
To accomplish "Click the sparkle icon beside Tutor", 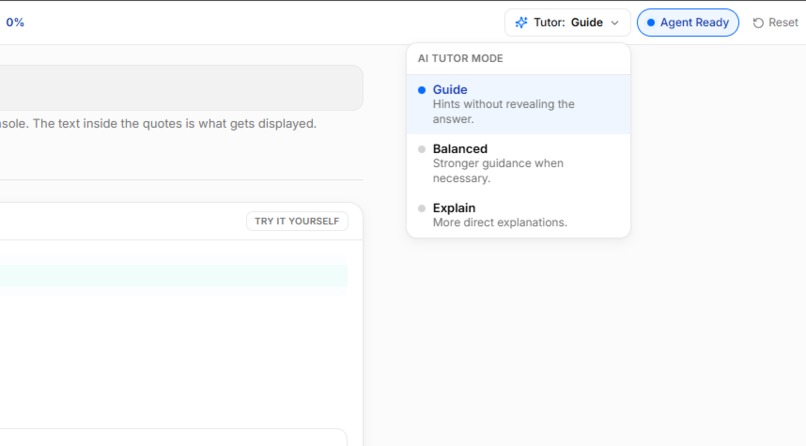I will [521, 23].
